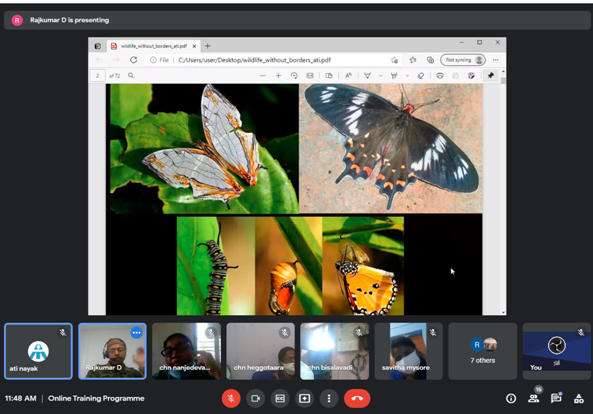Viewport: 593px width, 414px height.
Task: Select the chn heggotaara participant tile
Action: click(x=261, y=351)
